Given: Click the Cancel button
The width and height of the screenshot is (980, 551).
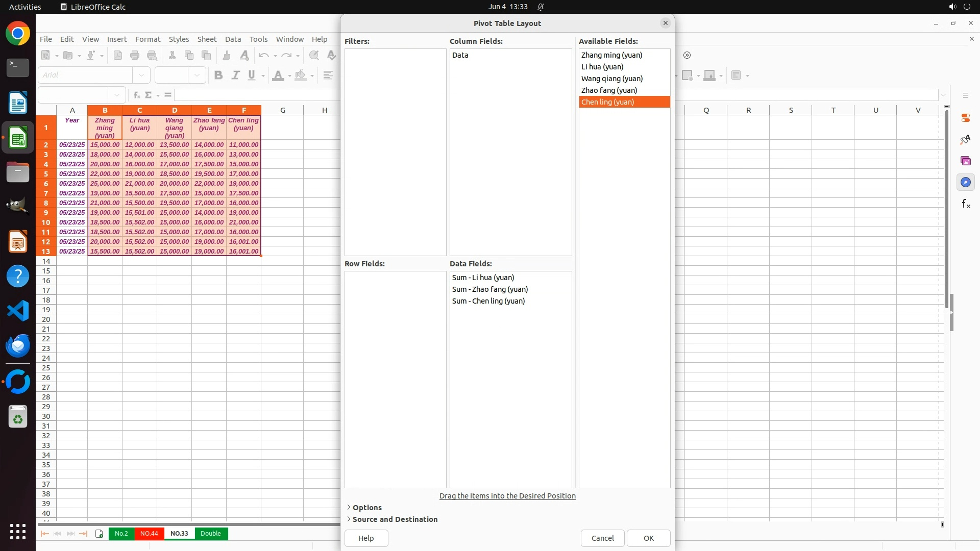Looking at the screenshot, I should click(602, 538).
